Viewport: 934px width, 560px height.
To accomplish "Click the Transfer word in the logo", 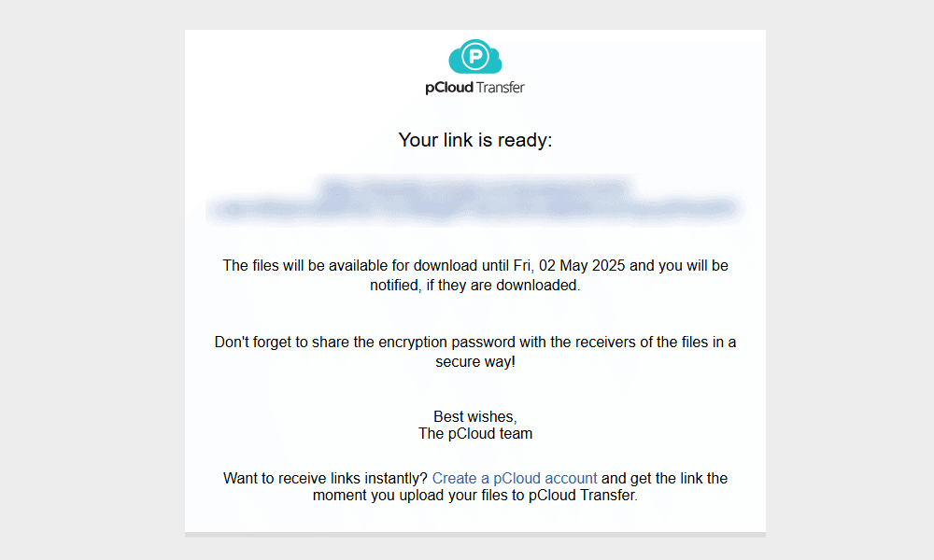I will click(501, 88).
